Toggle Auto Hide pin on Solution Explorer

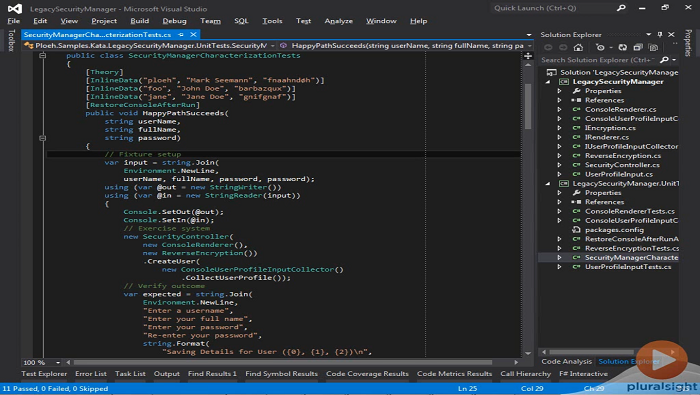660,34
